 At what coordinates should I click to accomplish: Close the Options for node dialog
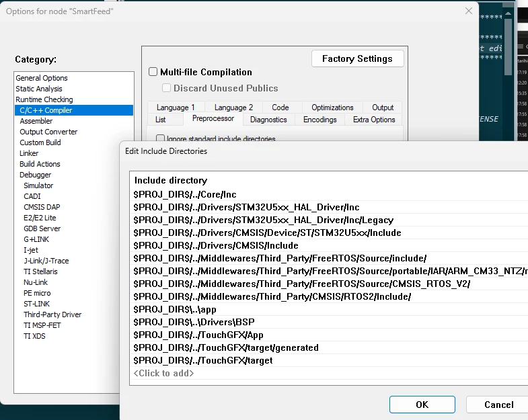tap(468, 11)
